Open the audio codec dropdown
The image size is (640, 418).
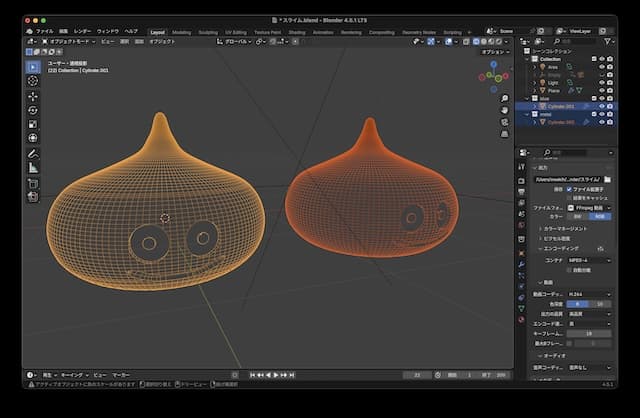(x=589, y=367)
